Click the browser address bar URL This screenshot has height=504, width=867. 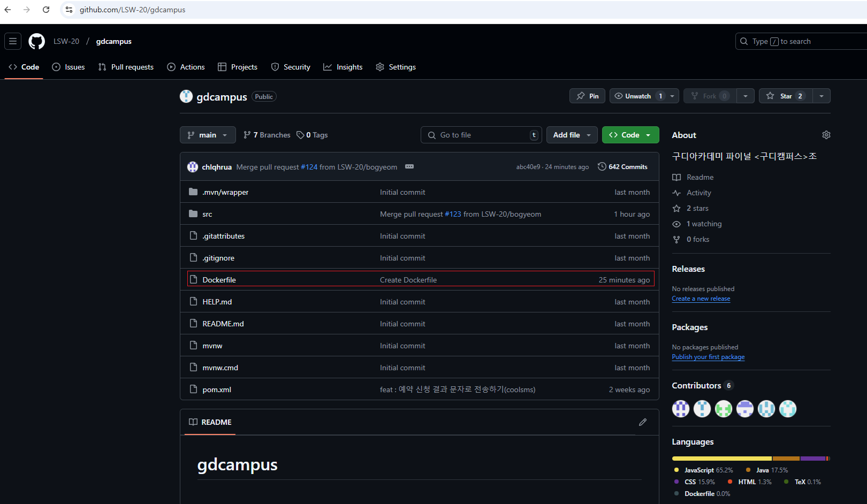coord(133,10)
